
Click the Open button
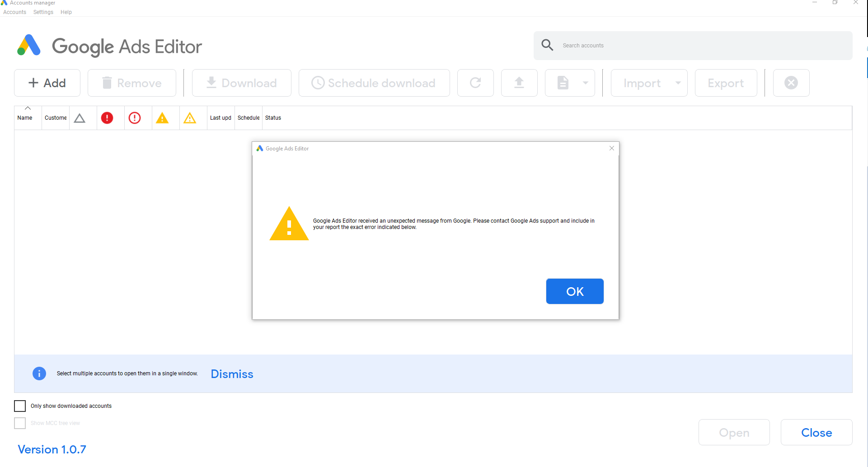click(x=734, y=432)
